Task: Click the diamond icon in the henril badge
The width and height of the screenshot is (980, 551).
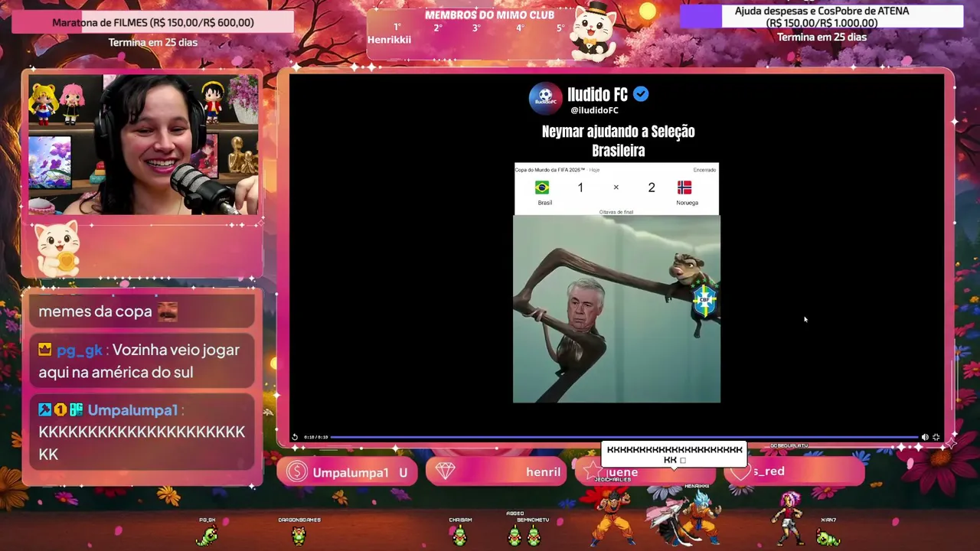Action: click(446, 471)
